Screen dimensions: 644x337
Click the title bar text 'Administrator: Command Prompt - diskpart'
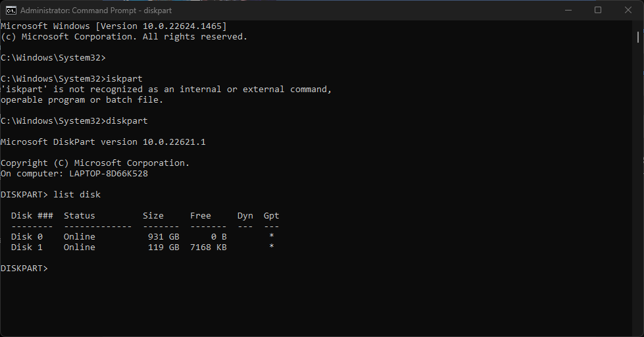click(x=96, y=11)
